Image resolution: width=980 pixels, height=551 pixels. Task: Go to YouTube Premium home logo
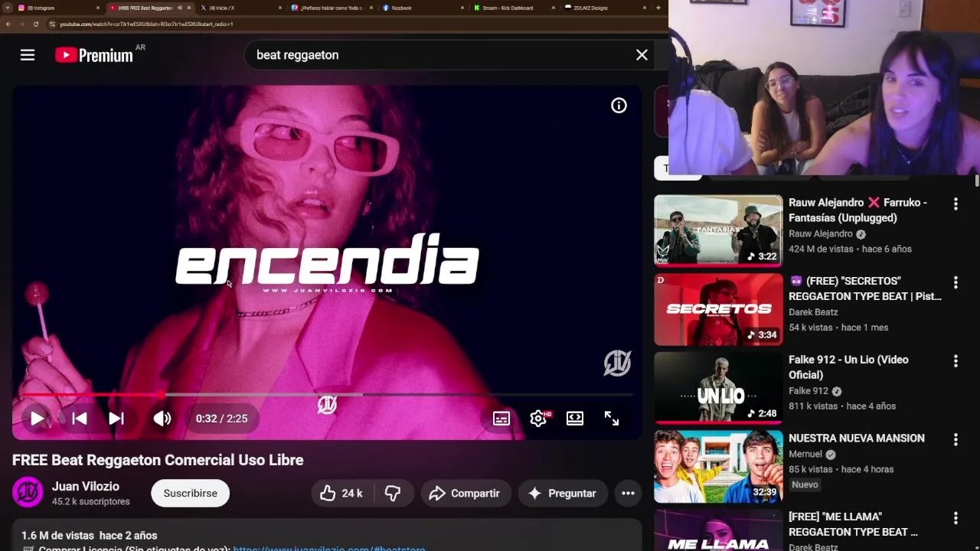click(94, 55)
